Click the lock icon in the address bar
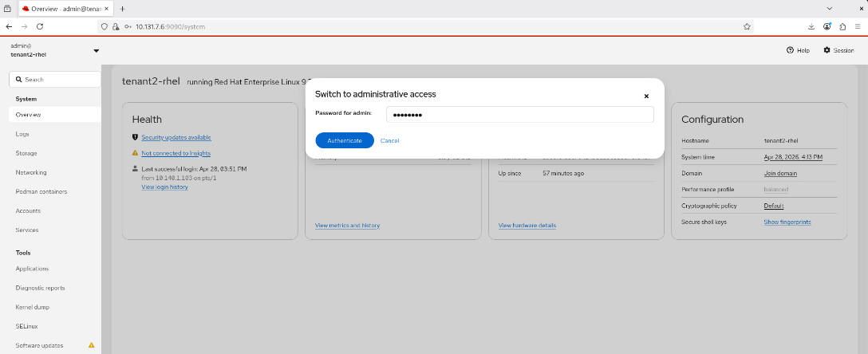 116,26
